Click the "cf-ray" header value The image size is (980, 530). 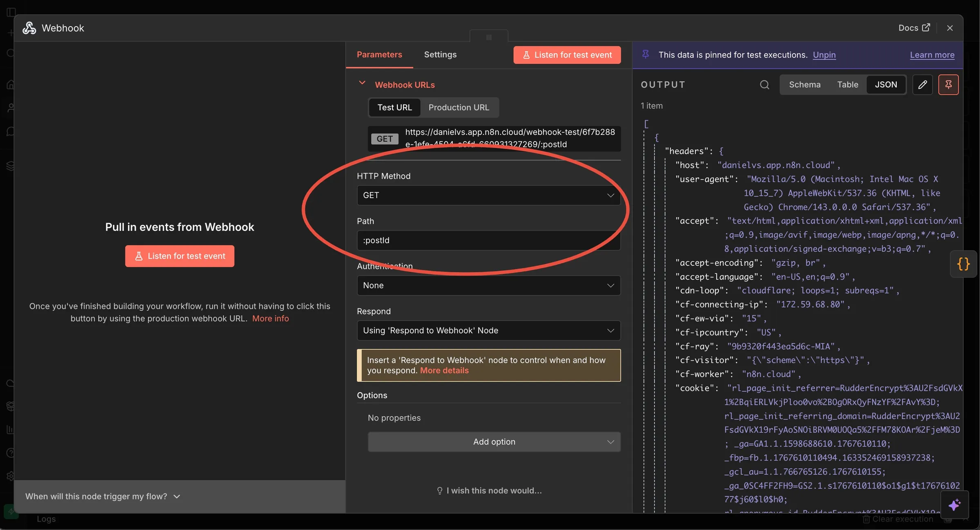point(781,346)
